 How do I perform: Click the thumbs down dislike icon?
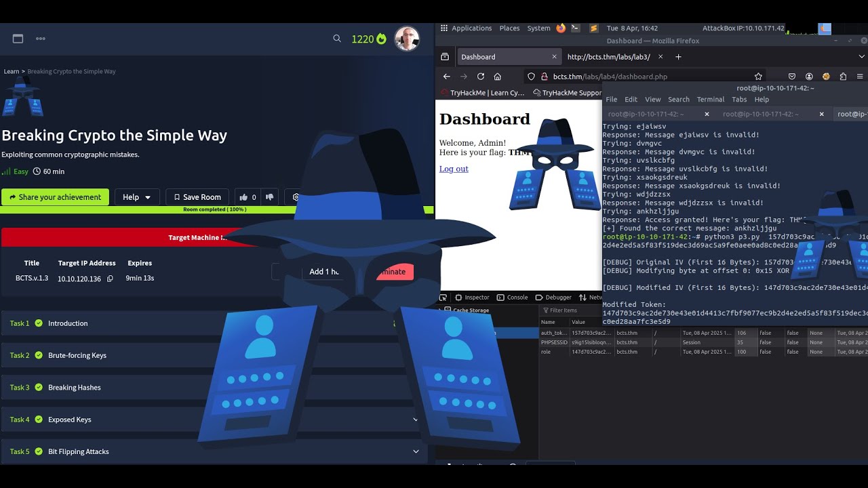click(x=269, y=197)
